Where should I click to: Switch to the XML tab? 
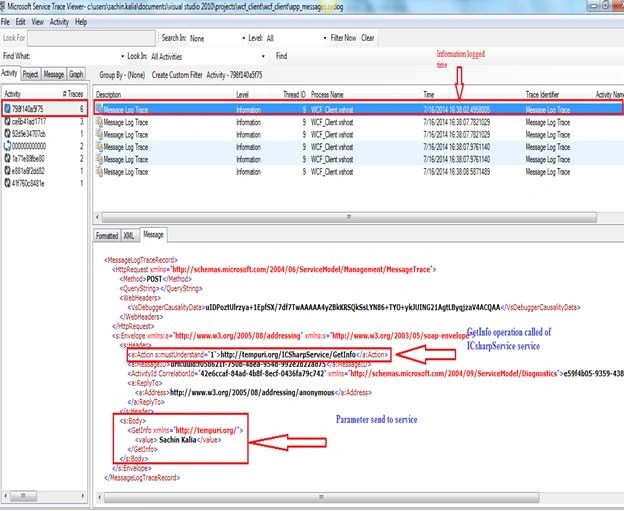coord(129,236)
